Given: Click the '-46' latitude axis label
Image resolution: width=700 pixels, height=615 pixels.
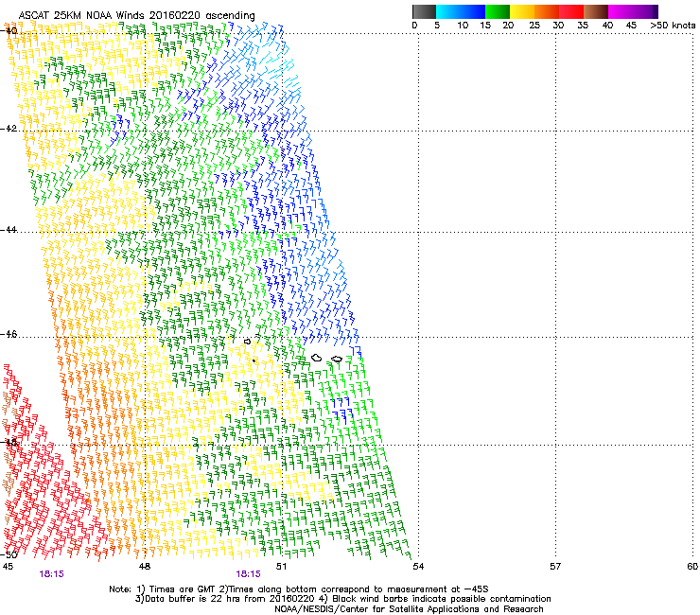Looking at the screenshot, I should click(x=9, y=334).
